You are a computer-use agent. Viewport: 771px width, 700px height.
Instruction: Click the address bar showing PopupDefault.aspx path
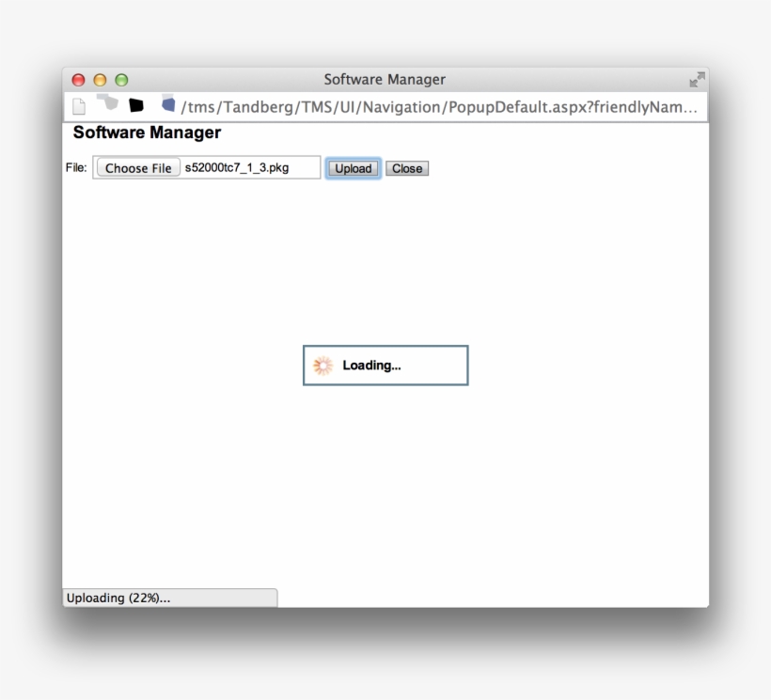click(423, 106)
